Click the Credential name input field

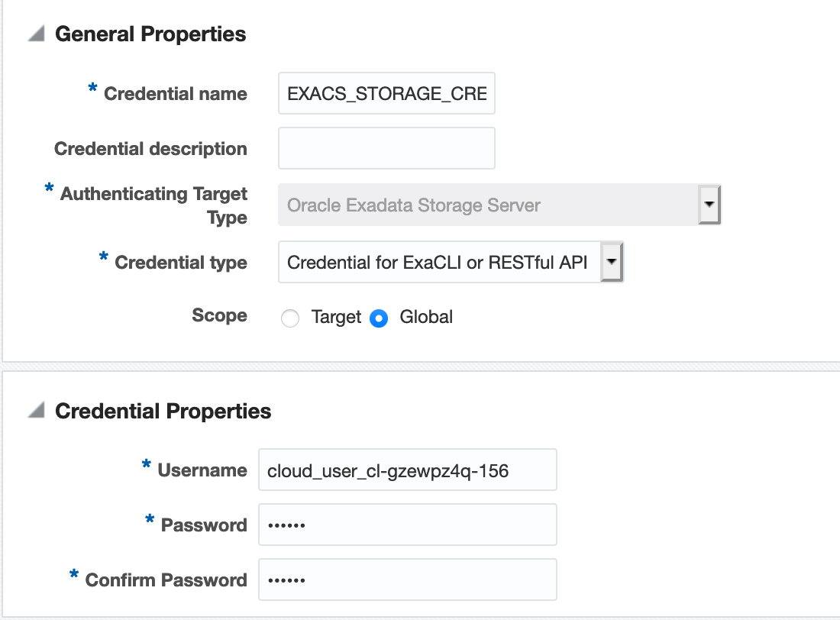coord(386,94)
